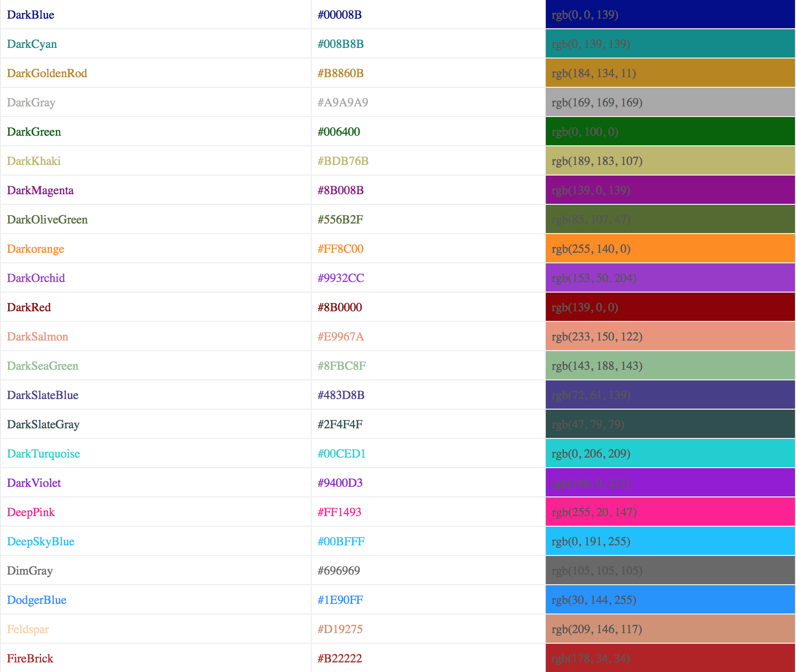Select hex value #E9967A
Image resolution: width=796 pixels, height=672 pixels.
(340, 337)
